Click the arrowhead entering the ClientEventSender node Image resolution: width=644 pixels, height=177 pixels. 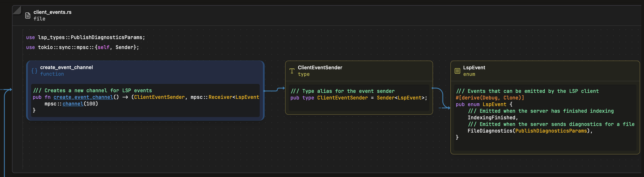click(283, 88)
